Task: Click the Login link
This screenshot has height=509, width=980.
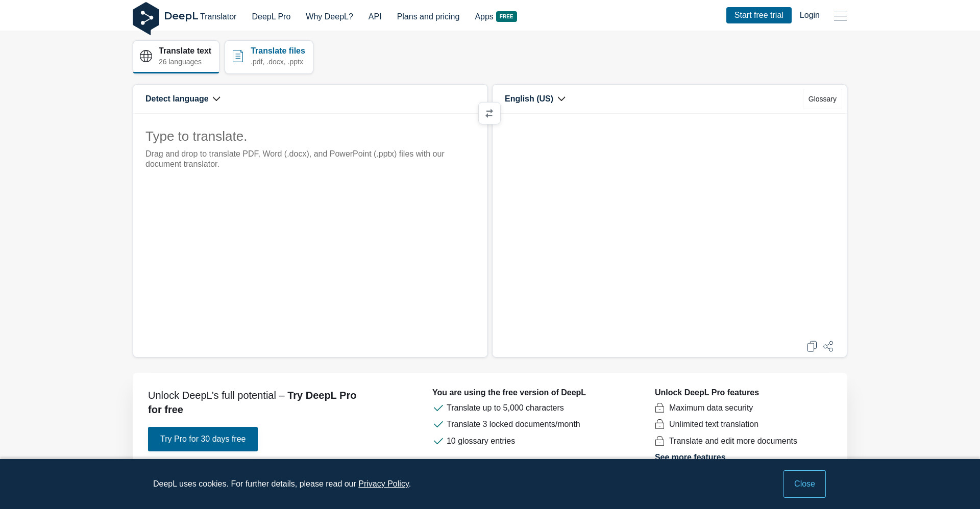Action: point(810,15)
